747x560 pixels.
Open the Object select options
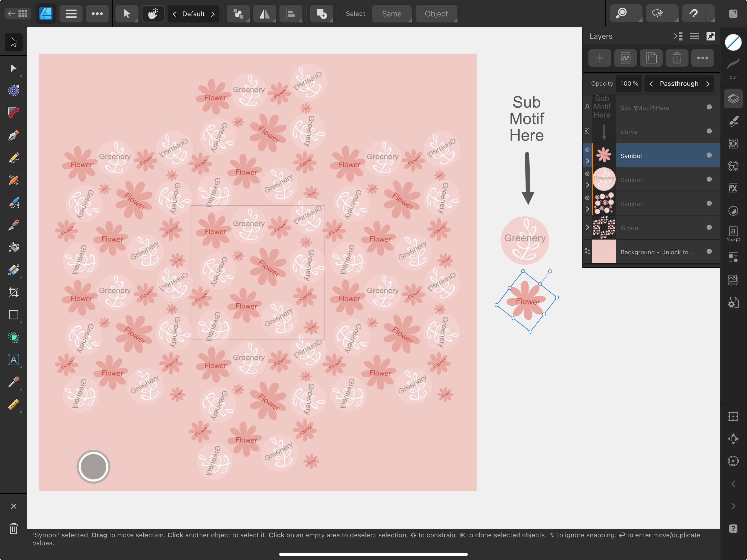point(436,14)
